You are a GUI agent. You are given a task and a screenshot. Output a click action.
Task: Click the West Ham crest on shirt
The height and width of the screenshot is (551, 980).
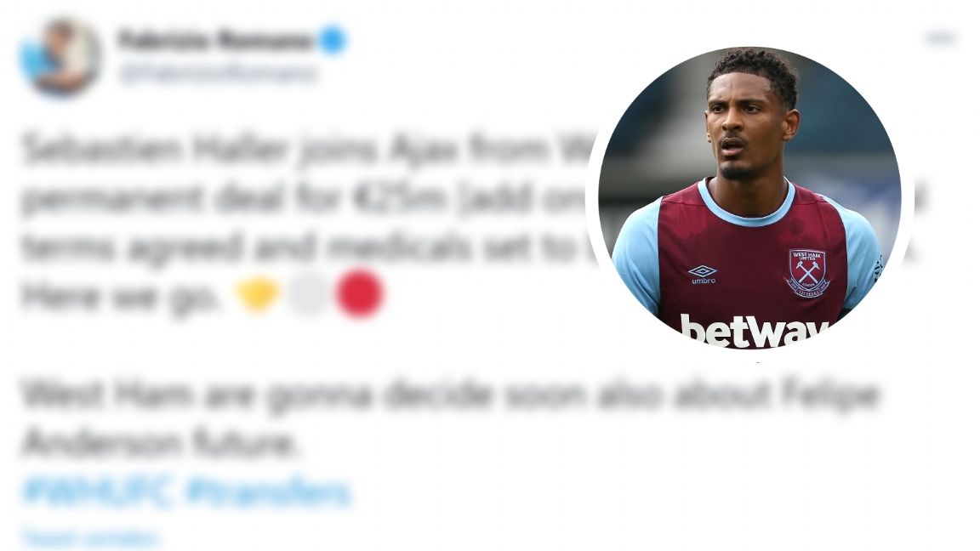(806, 273)
